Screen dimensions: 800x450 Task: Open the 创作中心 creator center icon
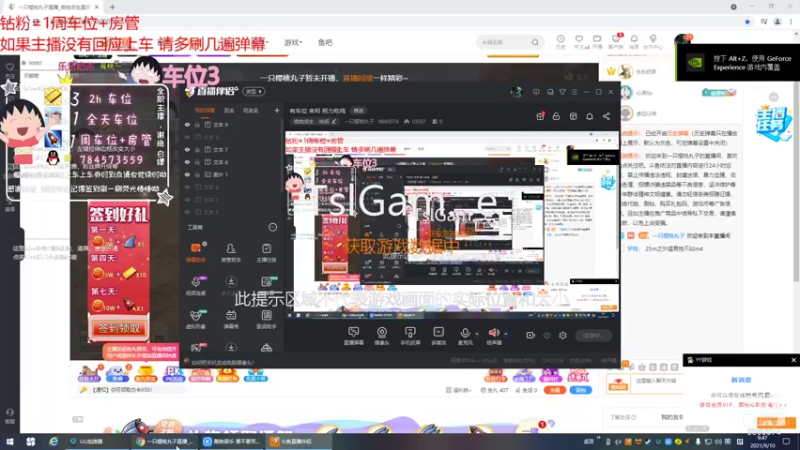653,42
